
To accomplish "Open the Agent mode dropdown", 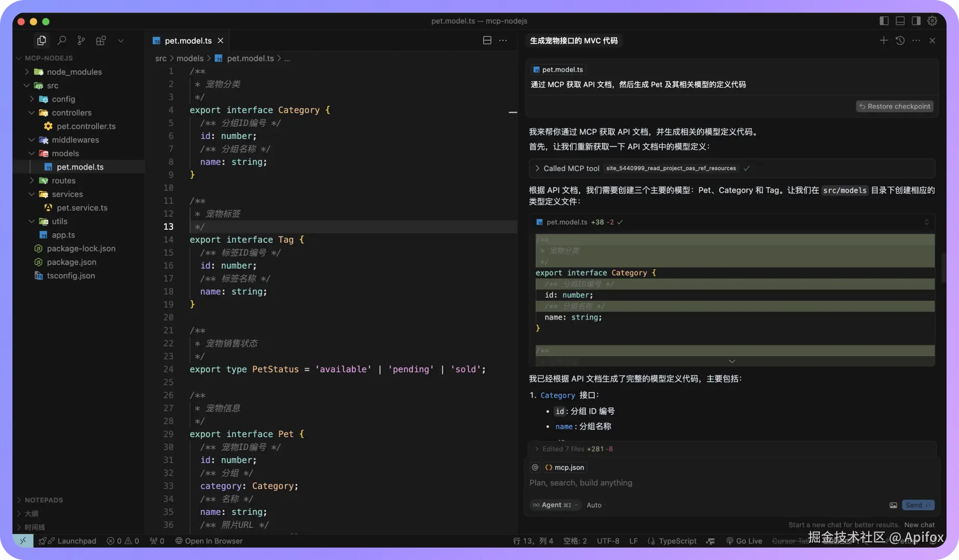I will point(555,505).
